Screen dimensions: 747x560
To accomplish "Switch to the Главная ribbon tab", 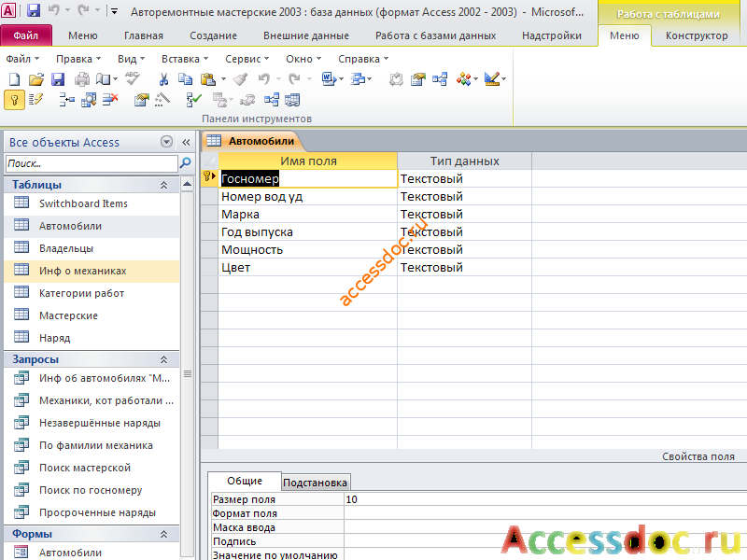I will coord(144,35).
